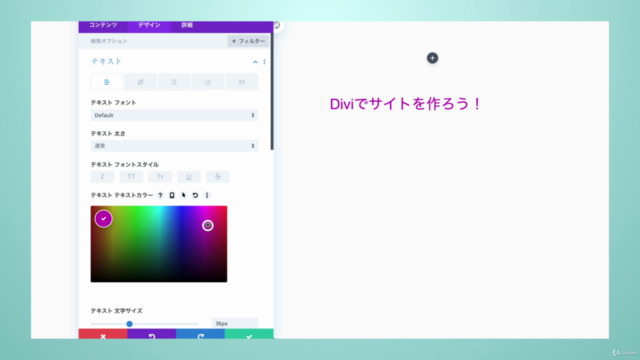This screenshot has width=640, height=360.
Task: Select the link text sub-tab icon
Action: click(140, 82)
